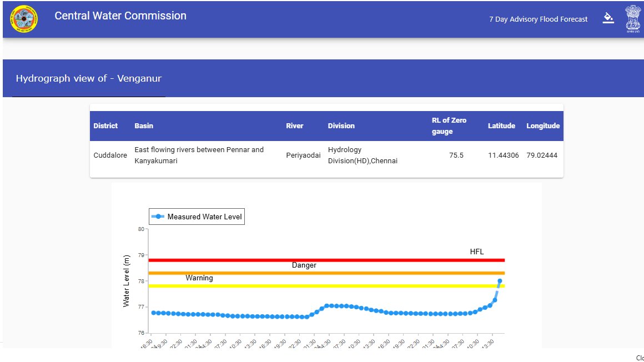Click the 11.44306 latitude value
The width and height of the screenshot is (644, 362).
(503, 155)
